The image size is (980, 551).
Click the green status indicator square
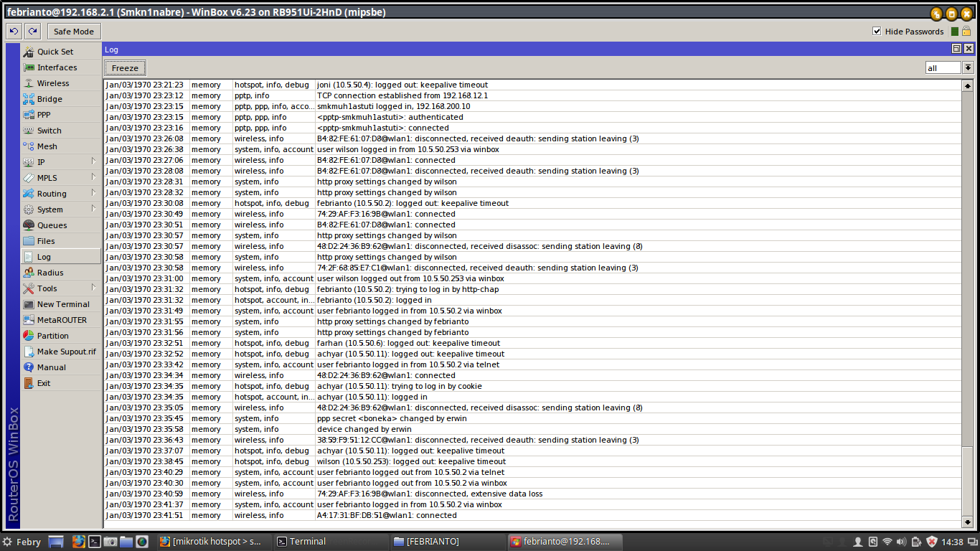click(x=955, y=32)
